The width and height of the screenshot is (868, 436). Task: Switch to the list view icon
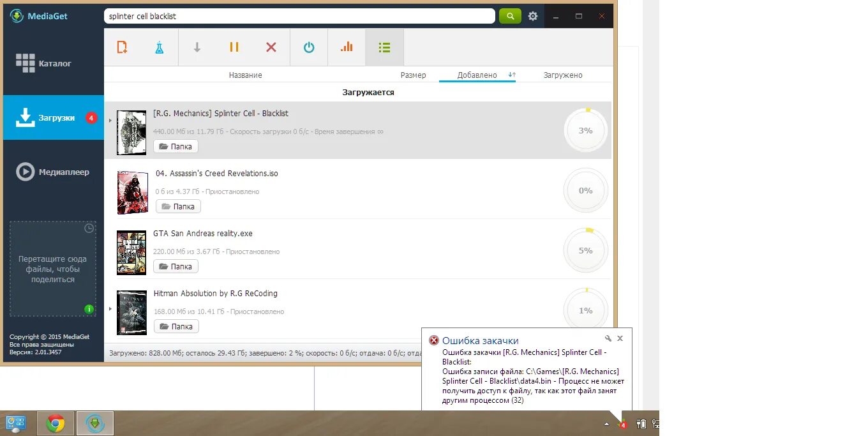(x=384, y=47)
